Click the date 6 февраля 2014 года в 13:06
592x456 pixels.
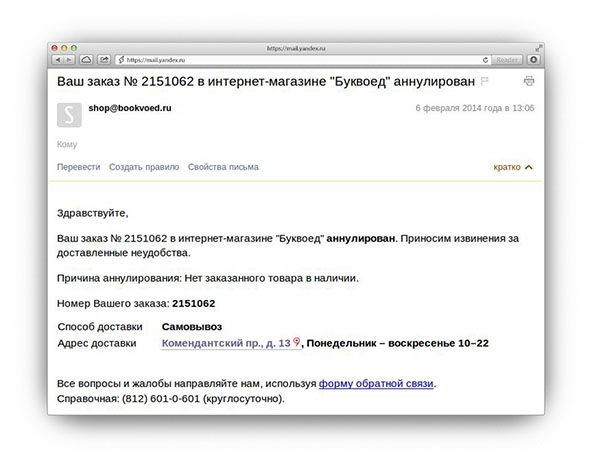point(475,108)
